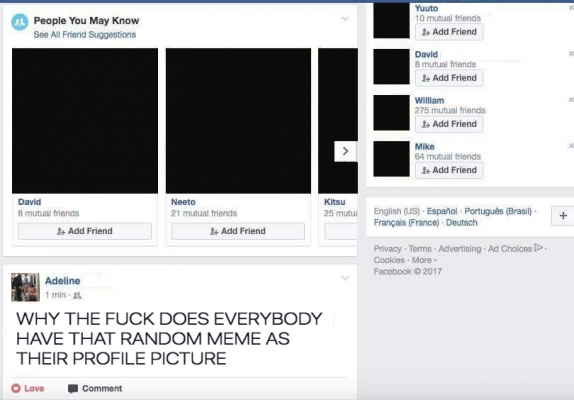
Task: Click the Ad Choices triangle icon
Action: click(x=538, y=248)
